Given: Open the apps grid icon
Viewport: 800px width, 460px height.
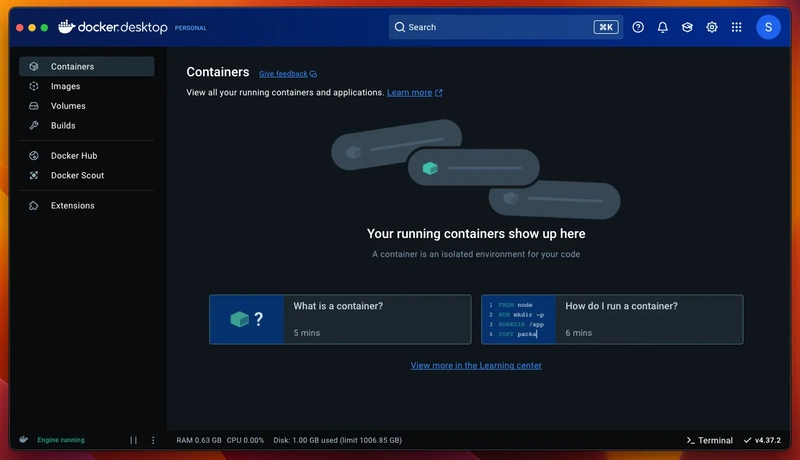Looking at the screenshot, I should click(x=736, y=27).
